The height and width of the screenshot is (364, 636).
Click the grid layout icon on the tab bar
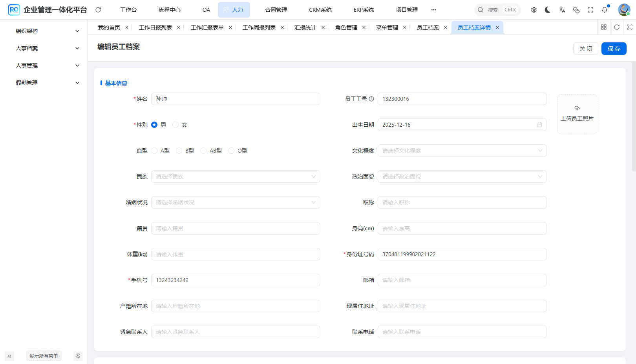click(604, 27)
